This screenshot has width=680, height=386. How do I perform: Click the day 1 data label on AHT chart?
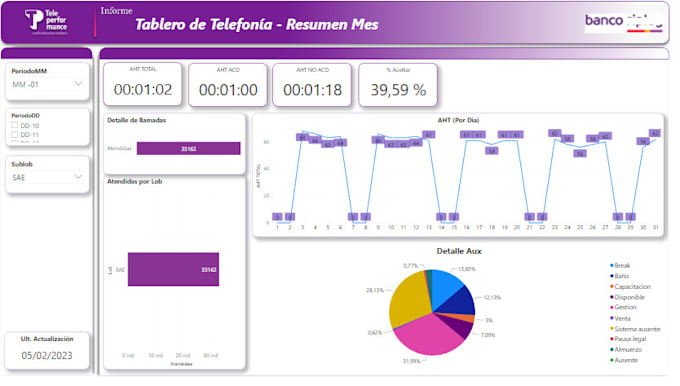tap(278, 217)
